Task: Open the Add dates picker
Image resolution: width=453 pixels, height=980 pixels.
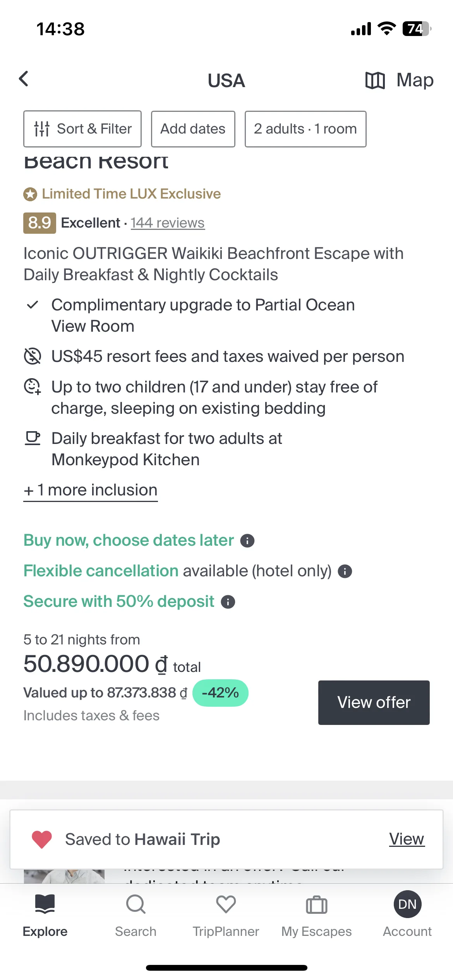Action: click(193, 129)
